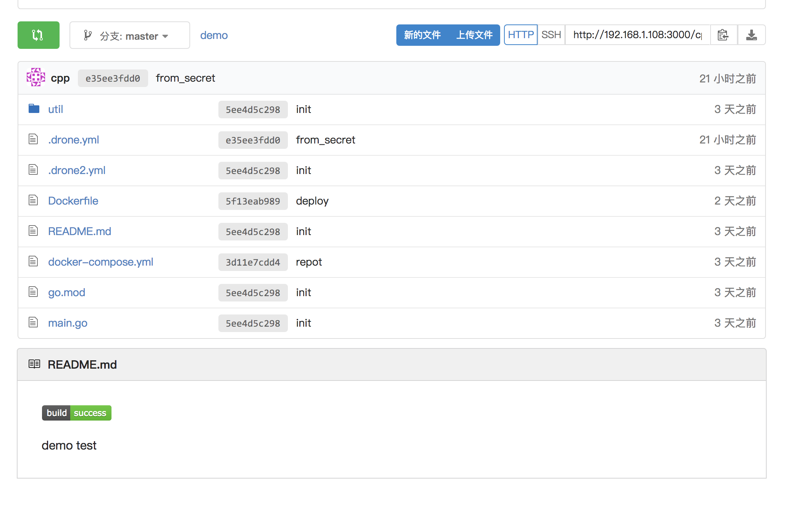Click the book icon beside README.md header
The height and width of the screenshot is (532, 785).
coord(34,364)
